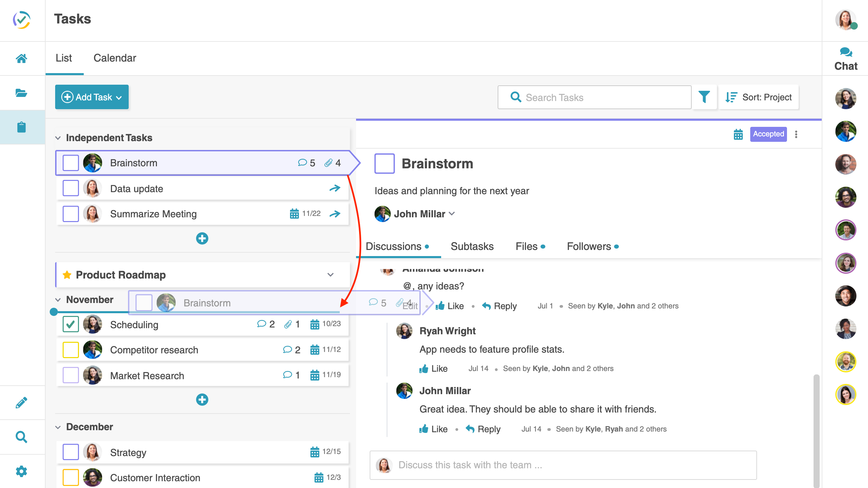The image size is (868, 488).
Task: Open the Projects folder icon in sidebar
Action: pyautogui.click(x=22, y=93)
